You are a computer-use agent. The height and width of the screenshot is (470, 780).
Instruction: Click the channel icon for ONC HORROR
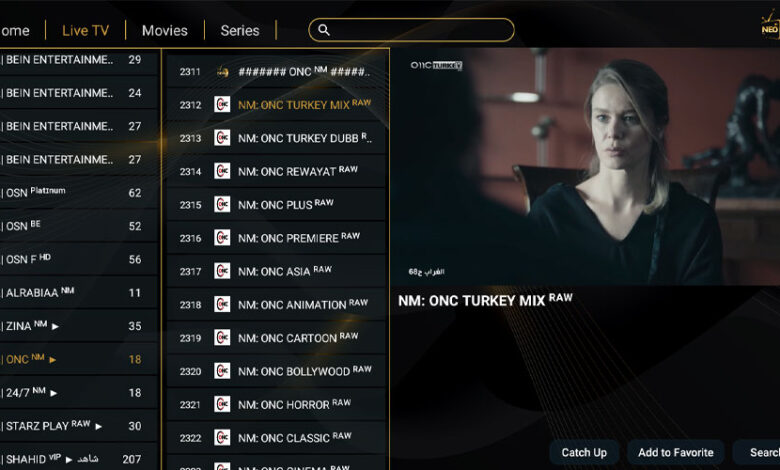pyautogui.click(x=222, y=404)
